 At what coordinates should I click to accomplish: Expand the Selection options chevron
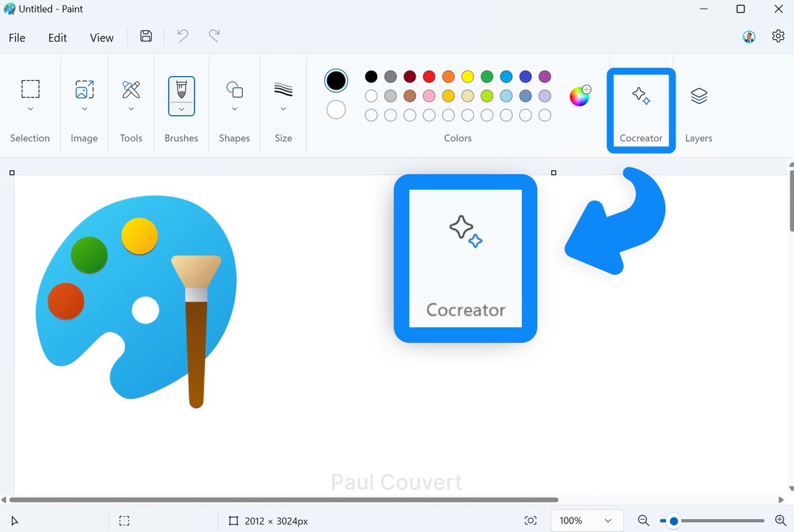click(30, 109)
